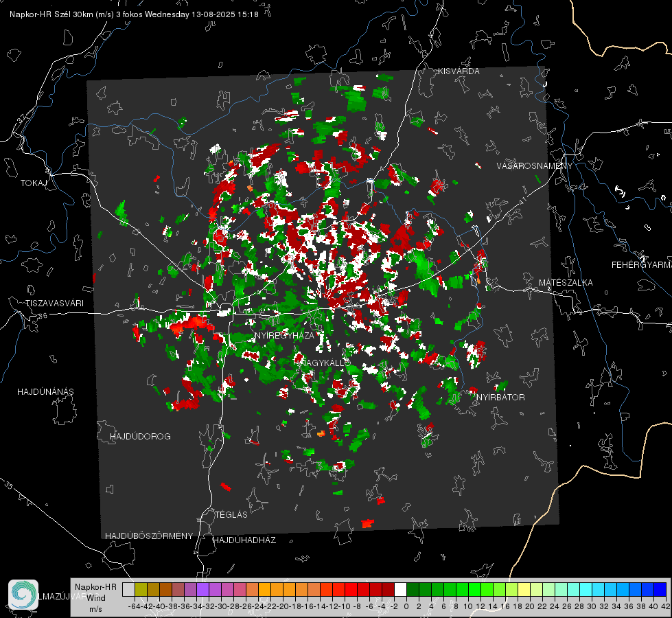
Task: Select the HAJDÚNÁNÁS town label
Action: (45, 392)
